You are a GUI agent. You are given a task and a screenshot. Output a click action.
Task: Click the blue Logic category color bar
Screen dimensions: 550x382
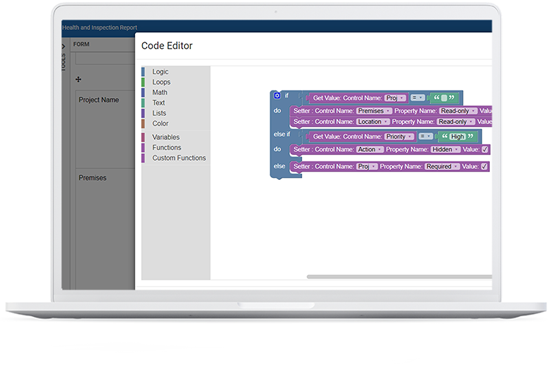click(x=143, y=72)
